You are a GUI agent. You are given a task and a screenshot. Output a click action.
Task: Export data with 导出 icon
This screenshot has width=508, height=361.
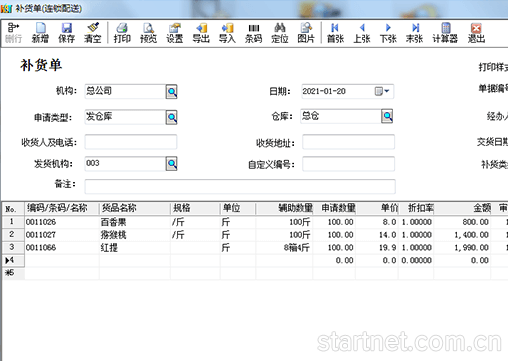[x=201, y=33]
